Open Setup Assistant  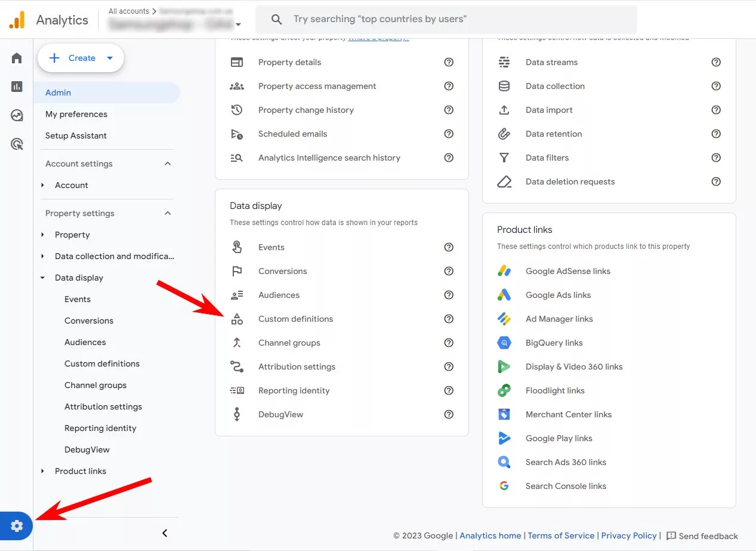click(76, 136)
